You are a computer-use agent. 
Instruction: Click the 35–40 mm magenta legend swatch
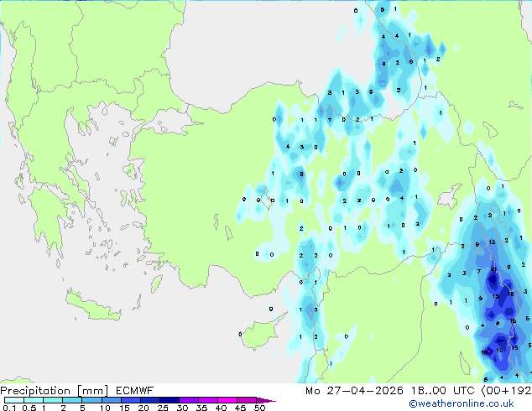(x=208, y=400)
